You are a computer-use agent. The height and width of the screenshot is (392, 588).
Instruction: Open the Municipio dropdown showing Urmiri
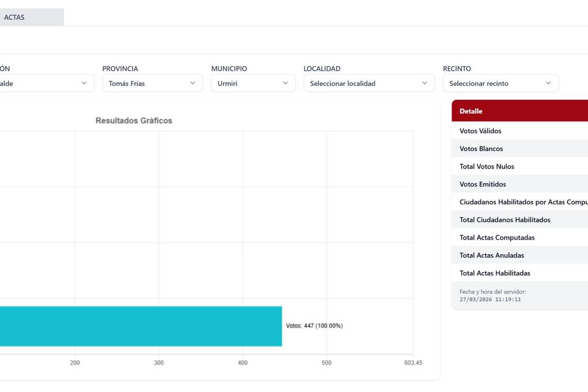pyautogui.click(x=252, y=84)
